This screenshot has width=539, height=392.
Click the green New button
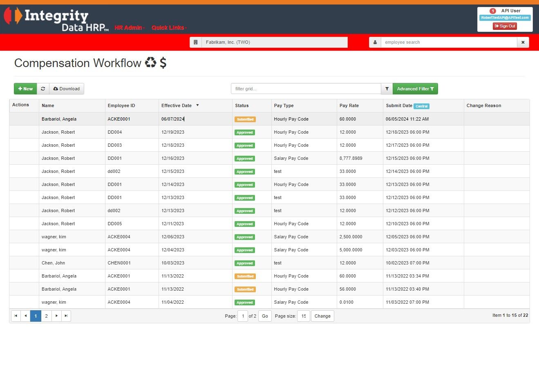(x=25, y=89)
